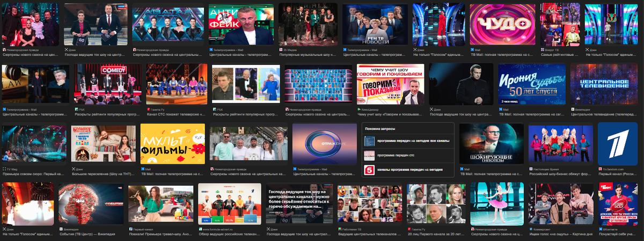This screenshot has height=241, width=644.
Task: Open the ШОКИРУЮЩИЕ ГИПОТЕЗЫ thumbnail
Action: pos(491,143)
